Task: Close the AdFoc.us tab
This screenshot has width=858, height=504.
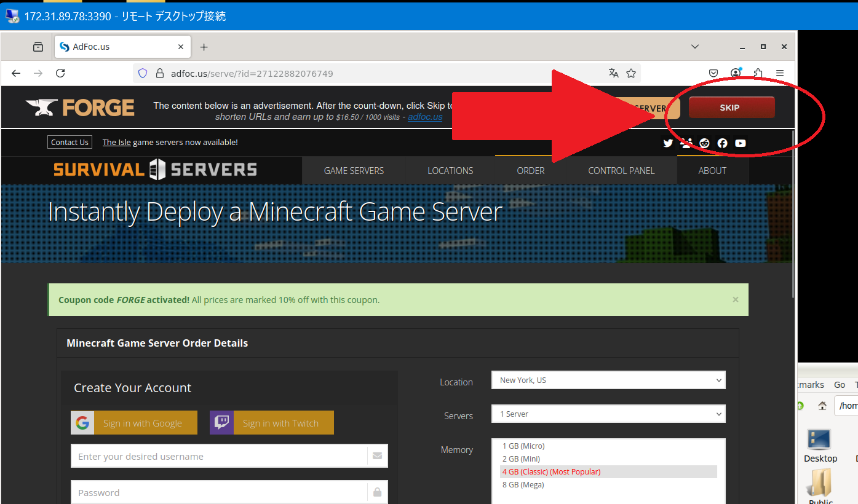Action: (181, 47)
